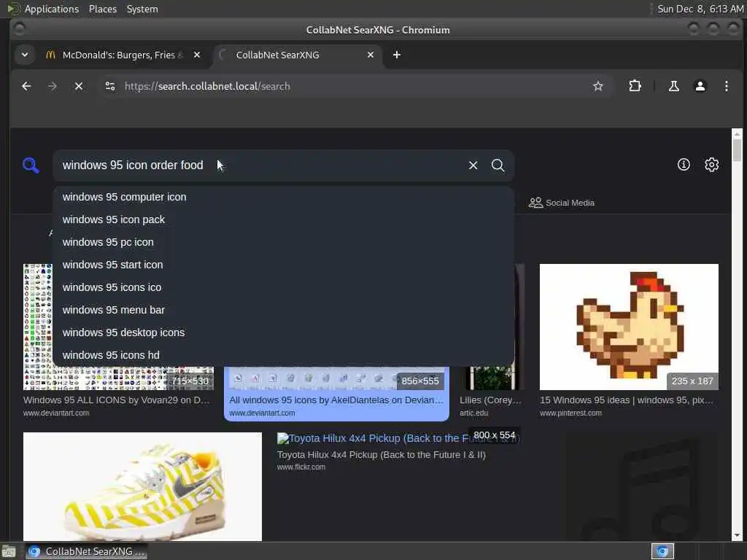
Task: Open the System menu
Action: point(142,9)
